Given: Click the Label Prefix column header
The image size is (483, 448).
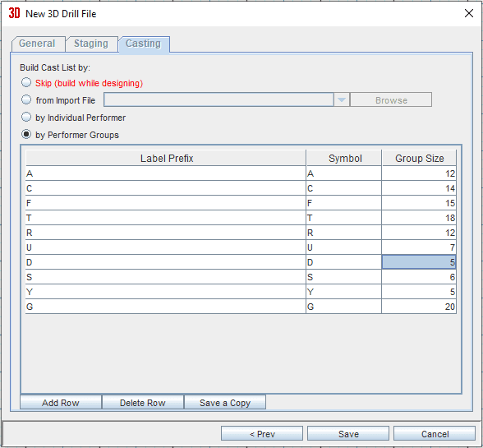Looking at the screenshot, I should coord(166,158).
